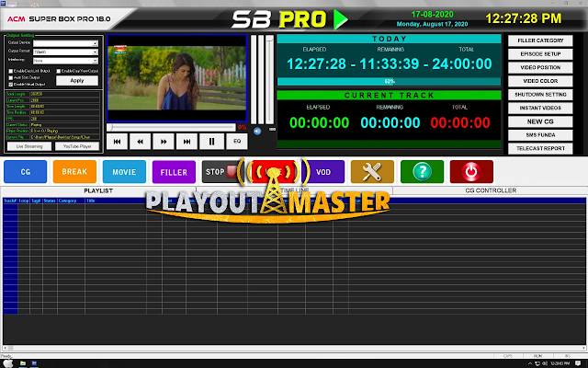
Task: Click the TODAY progress bar
Action: click(389, 82)
